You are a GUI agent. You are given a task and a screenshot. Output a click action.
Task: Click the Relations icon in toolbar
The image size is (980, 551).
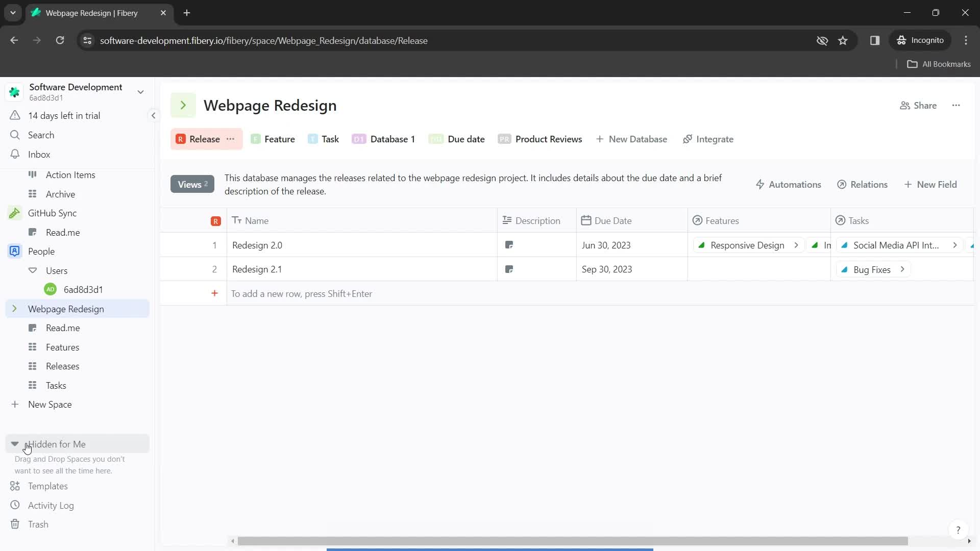tap(842, 184)
